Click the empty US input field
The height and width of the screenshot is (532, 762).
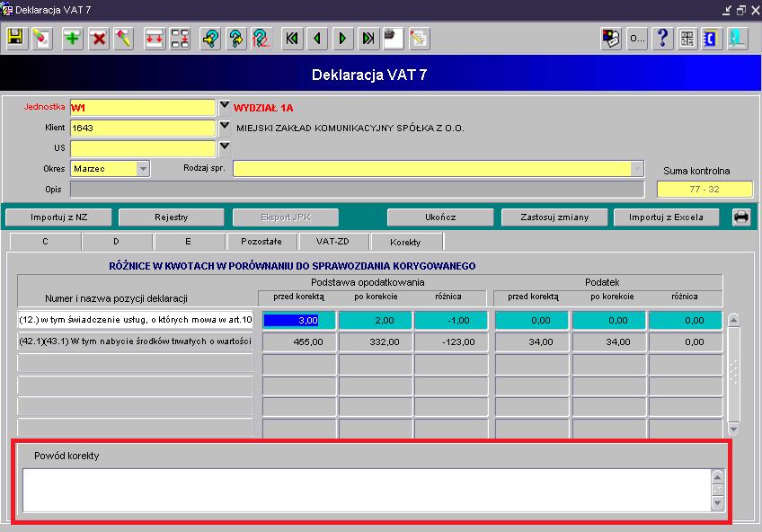coord(142,148)
